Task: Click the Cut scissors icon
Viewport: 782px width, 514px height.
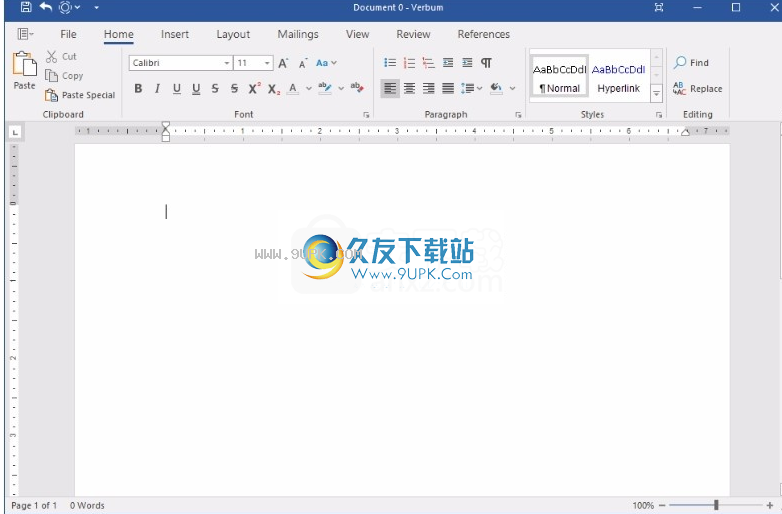Action: click(x=51, y=56)
